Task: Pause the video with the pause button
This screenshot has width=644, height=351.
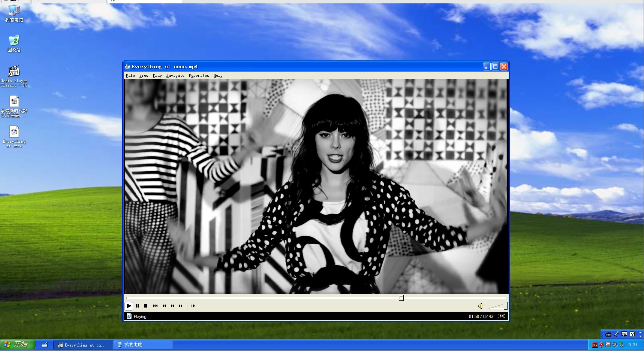Action: pos(137,306)
